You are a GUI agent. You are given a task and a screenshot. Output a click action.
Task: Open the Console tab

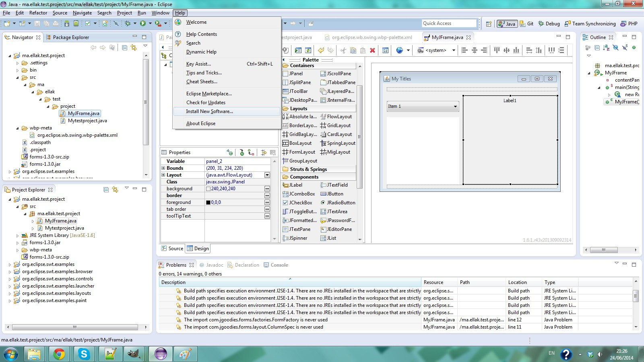click(x=276, y=265)
